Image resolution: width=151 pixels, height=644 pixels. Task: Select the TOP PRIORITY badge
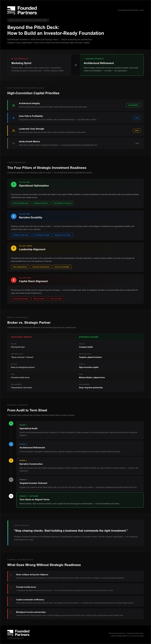pyautogui.click(x=133, y=105)
